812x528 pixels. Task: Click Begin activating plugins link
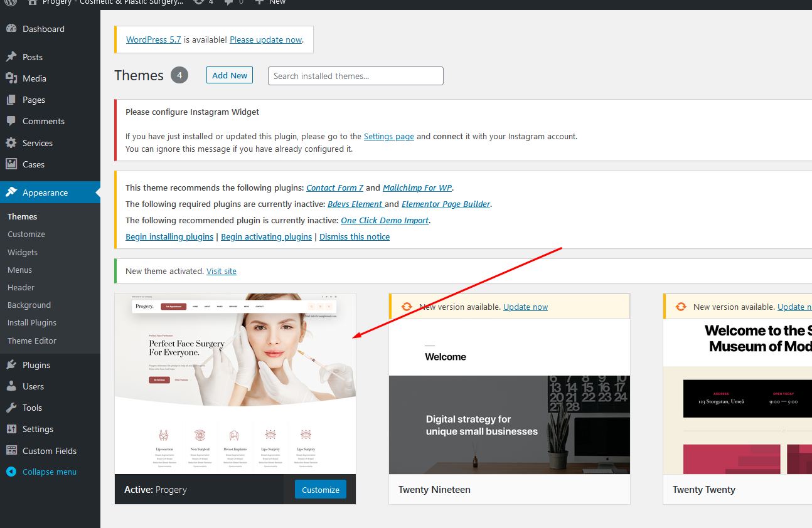[x=267, y=236]
